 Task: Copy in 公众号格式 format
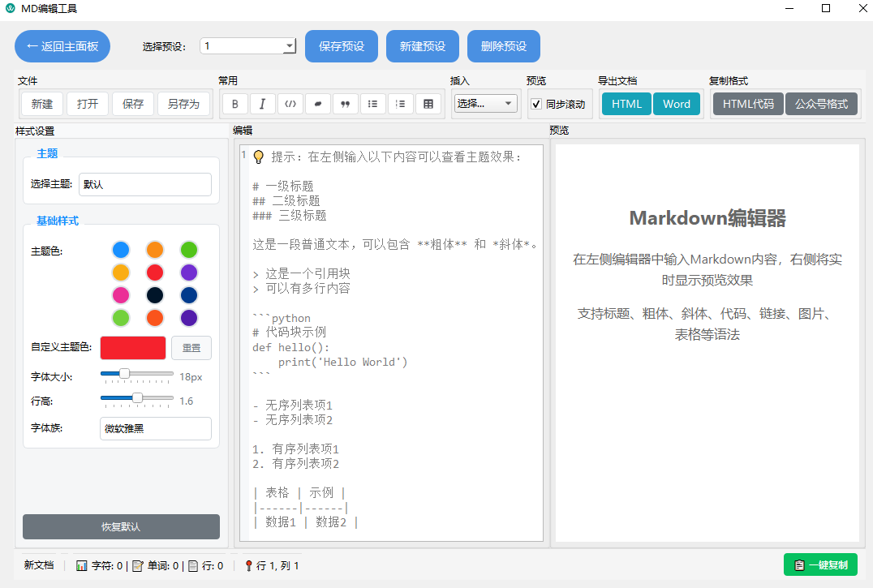coord(822,104)
